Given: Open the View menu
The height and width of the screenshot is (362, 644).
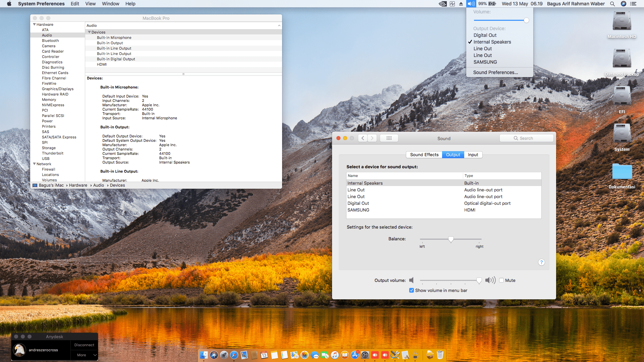Looking at the screenshot, I should 90,4.
